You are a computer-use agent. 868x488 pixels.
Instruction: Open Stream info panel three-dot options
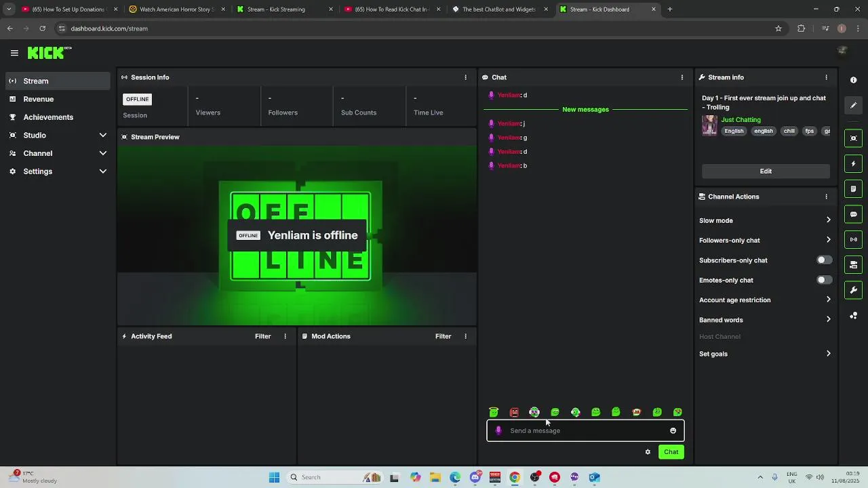coord(826,77)
